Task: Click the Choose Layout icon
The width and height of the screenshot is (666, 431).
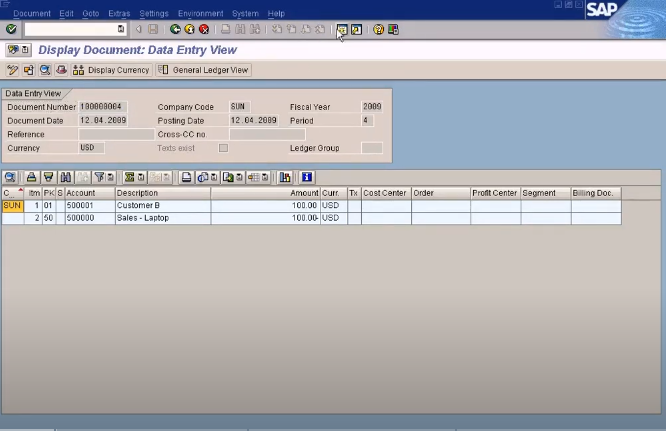Action: 254,177
